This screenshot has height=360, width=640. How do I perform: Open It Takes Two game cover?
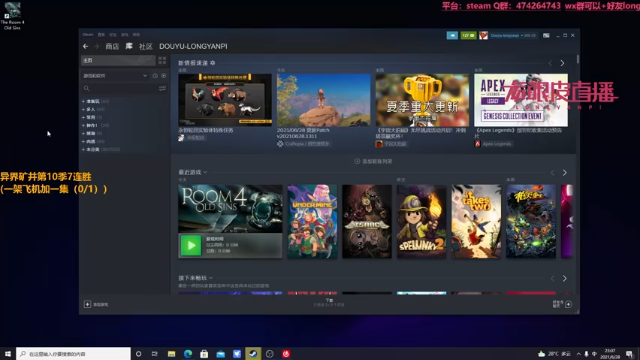click(476, 221)
